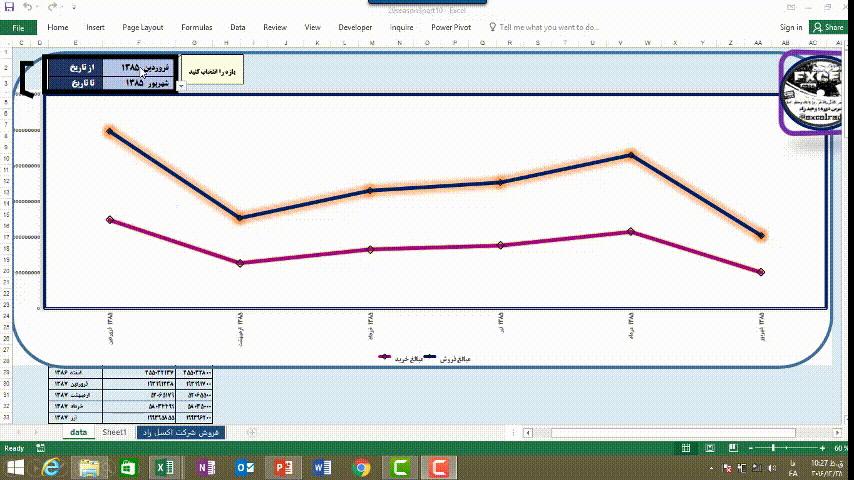Click the Tell me search box
The width and height of the screenshot is (854, 480).
[548, 27]
